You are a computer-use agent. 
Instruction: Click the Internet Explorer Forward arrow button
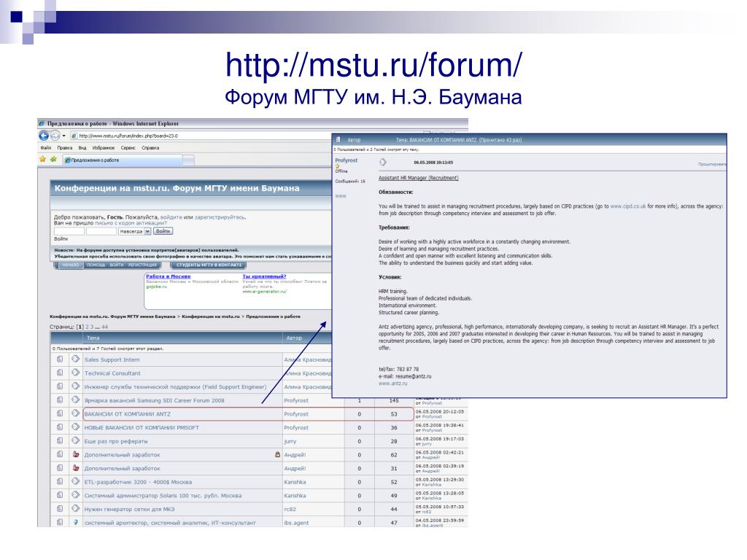click(x=55, y=136)
